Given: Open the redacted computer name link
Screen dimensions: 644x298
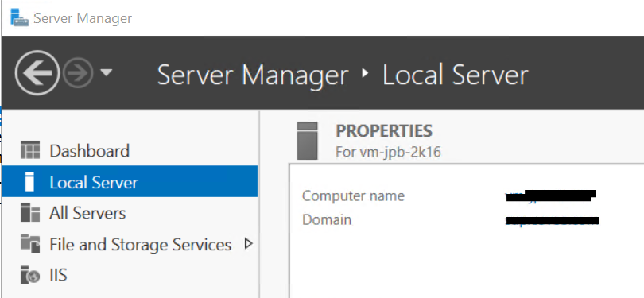Looking at the screenshot, I should (550, 195).
